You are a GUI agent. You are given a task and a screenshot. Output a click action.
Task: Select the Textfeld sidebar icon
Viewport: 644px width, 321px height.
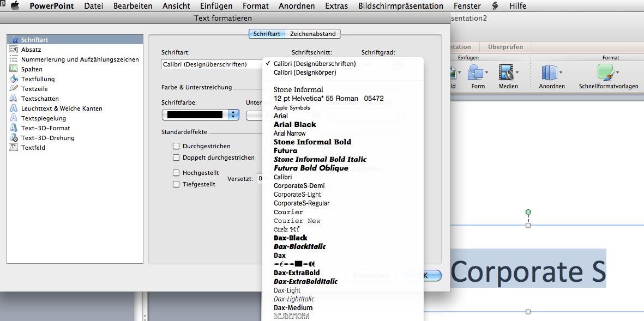(14, 148)
